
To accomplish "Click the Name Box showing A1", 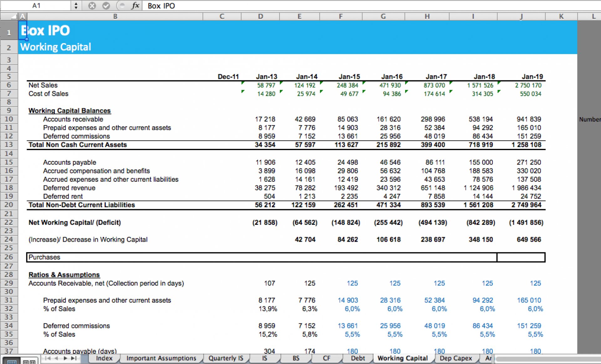I will tap(36, 6).
